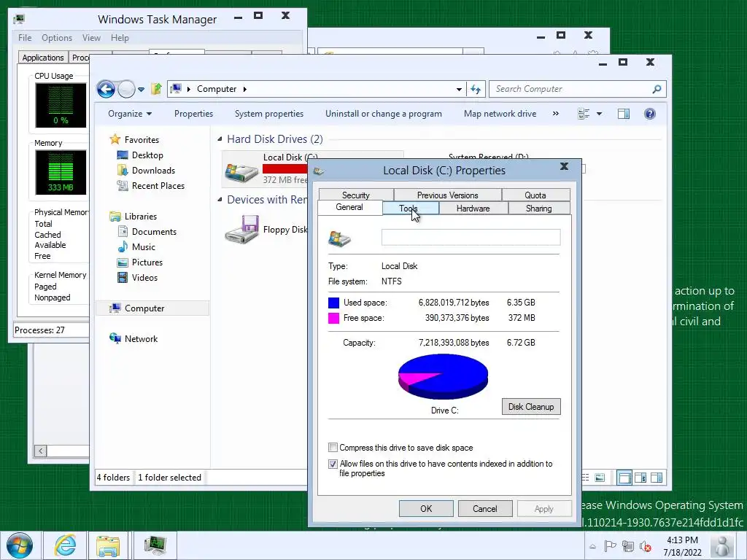Screen dimensions: 747x560
Task: Collapse the Hard Disk Drives group
Action: click(220, 139)
